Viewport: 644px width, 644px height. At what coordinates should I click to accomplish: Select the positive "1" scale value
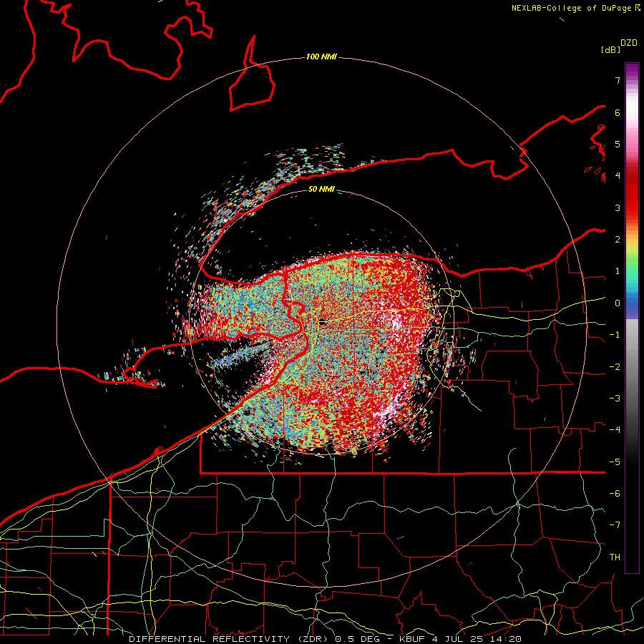618,271
